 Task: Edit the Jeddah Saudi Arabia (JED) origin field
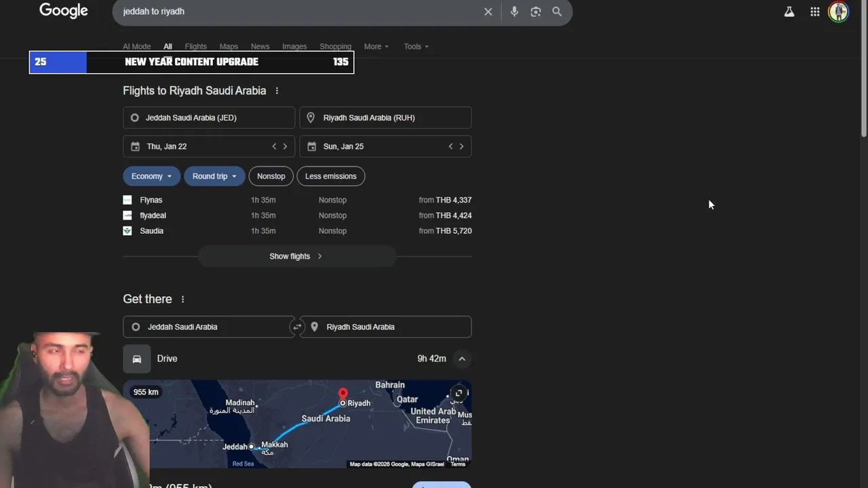209,118
